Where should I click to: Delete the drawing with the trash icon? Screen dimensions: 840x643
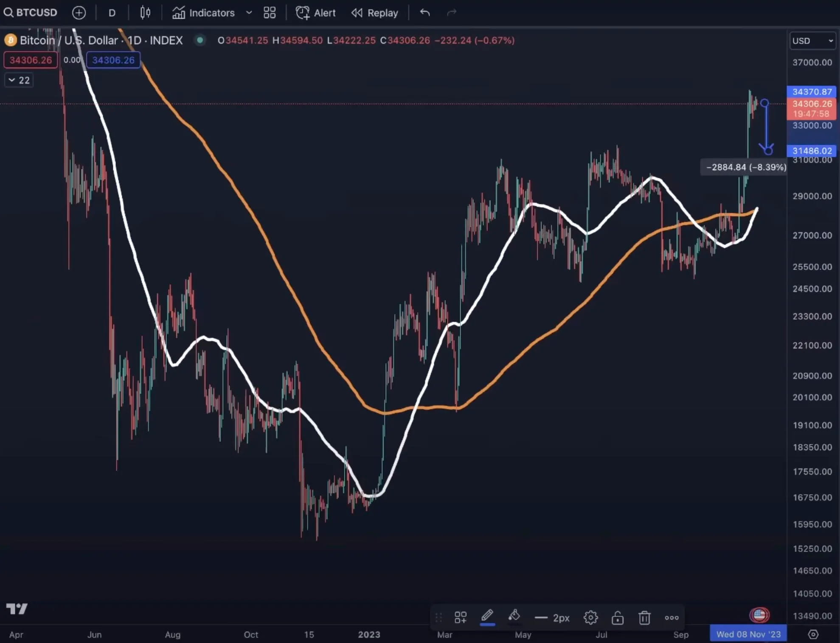pos(644,618)
